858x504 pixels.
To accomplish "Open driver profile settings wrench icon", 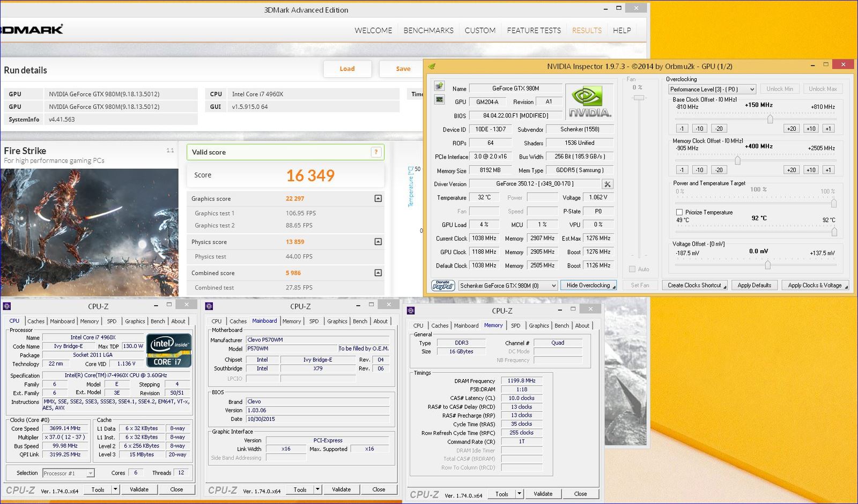I will tap(607, 184).
